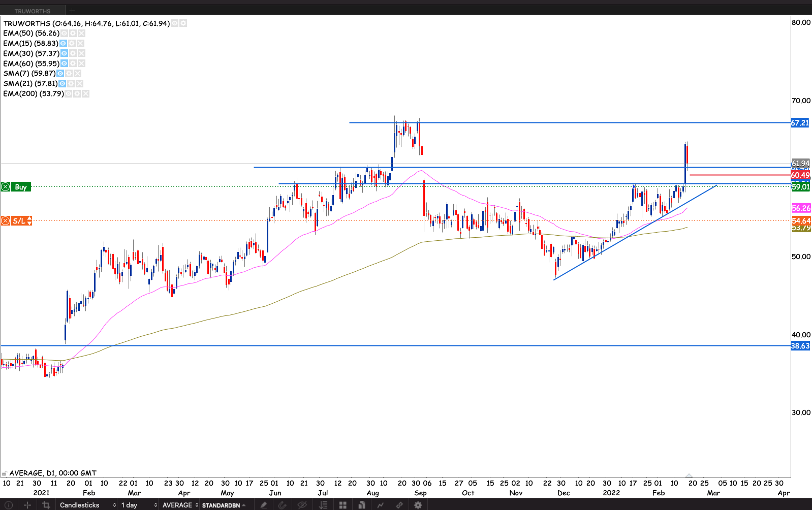Click the info icon in bottom-left corner

pos(8,505)
